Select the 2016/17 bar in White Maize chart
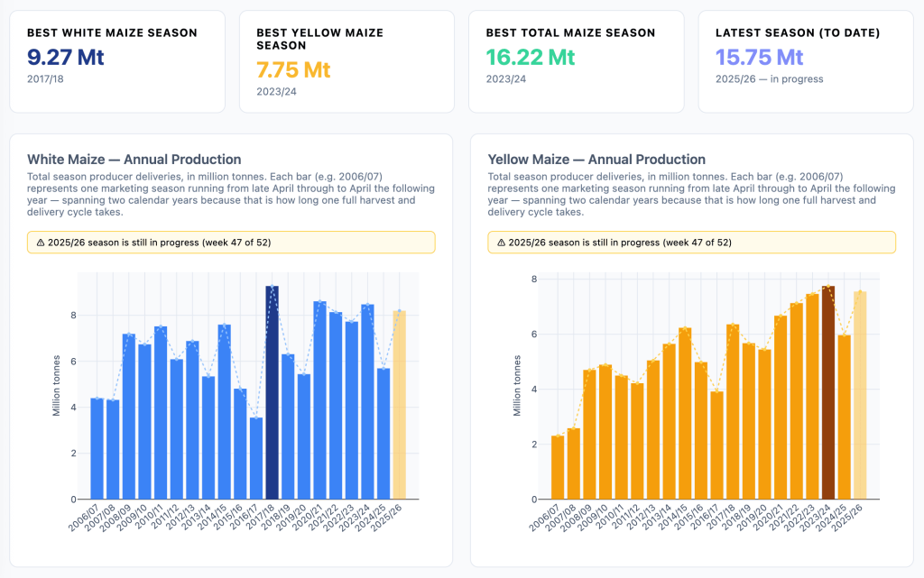 click(256, 458)
